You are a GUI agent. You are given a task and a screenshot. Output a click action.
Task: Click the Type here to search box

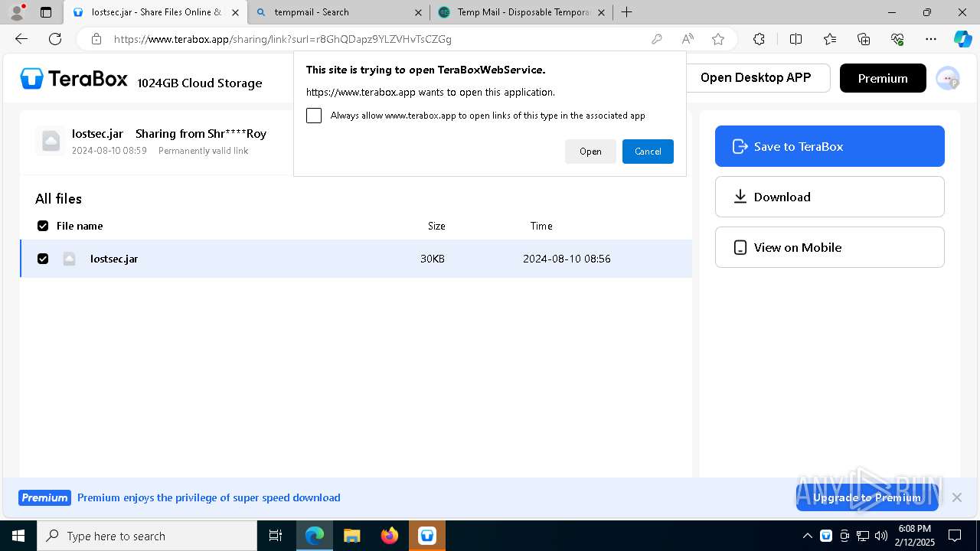pos(147,536)
